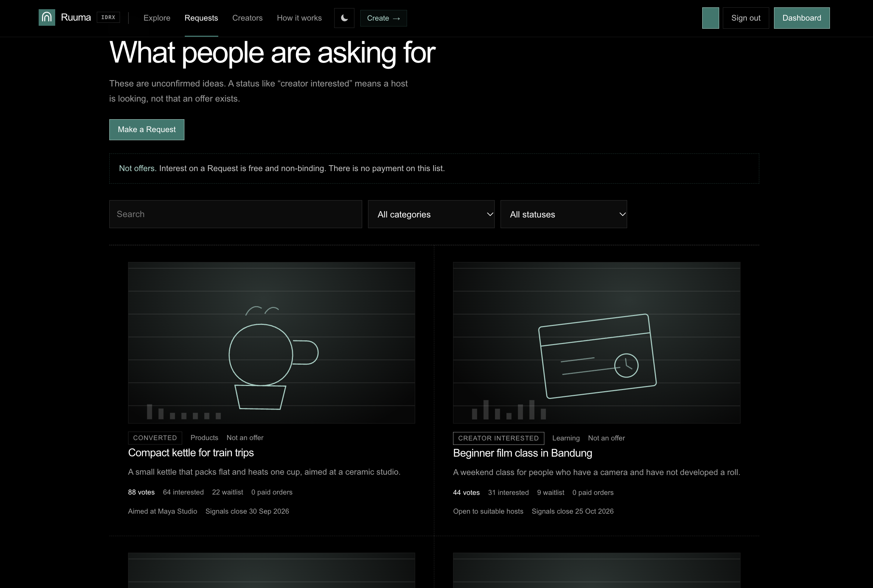Click the IDRX currency badge
This screenshot has height=588, width=873.
point(108,17)
